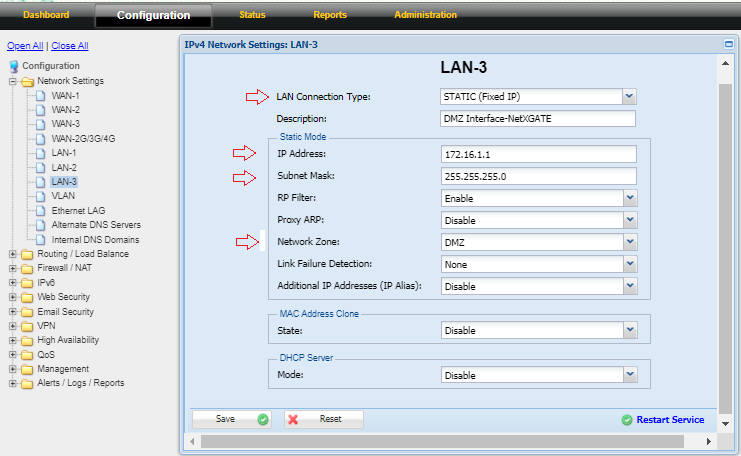Click the Web Security folder icon
Viewport: 741px width, 456px height.
[x=27, y=297]
